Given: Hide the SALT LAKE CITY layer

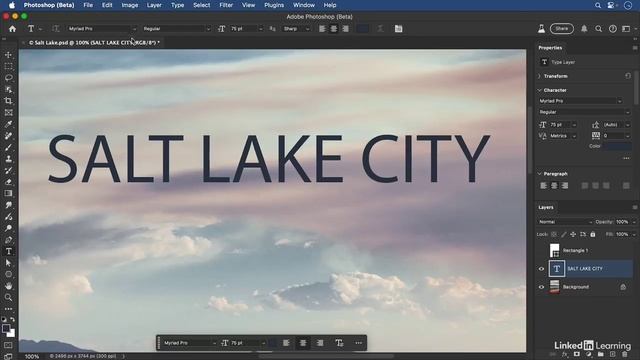Looking at the screenshot, I should click(x=541, y=269).
